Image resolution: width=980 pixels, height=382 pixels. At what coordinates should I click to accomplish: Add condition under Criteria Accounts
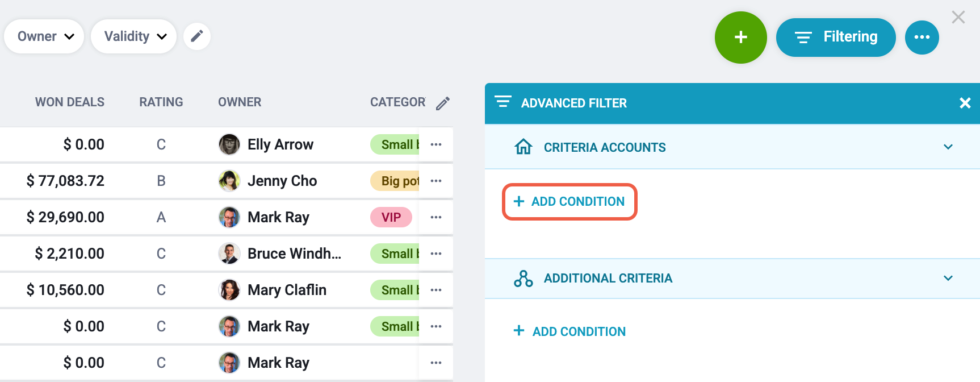(569, 201)
